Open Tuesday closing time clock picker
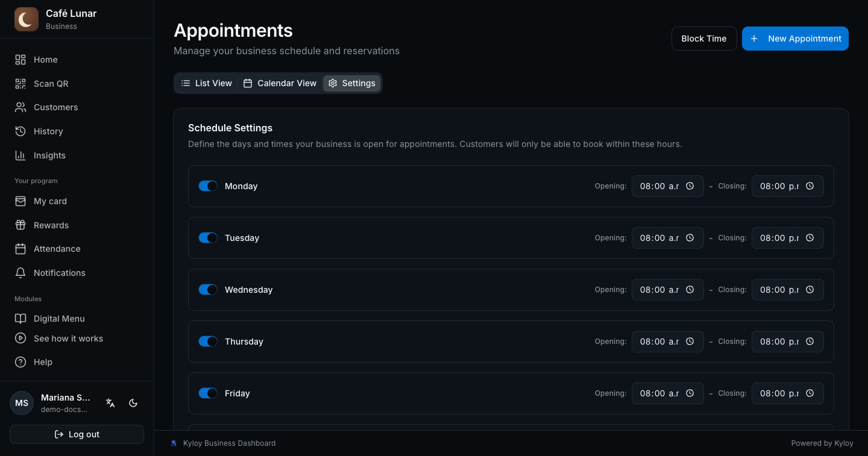The height and width of the screenshot is (456, 868). 810,238
